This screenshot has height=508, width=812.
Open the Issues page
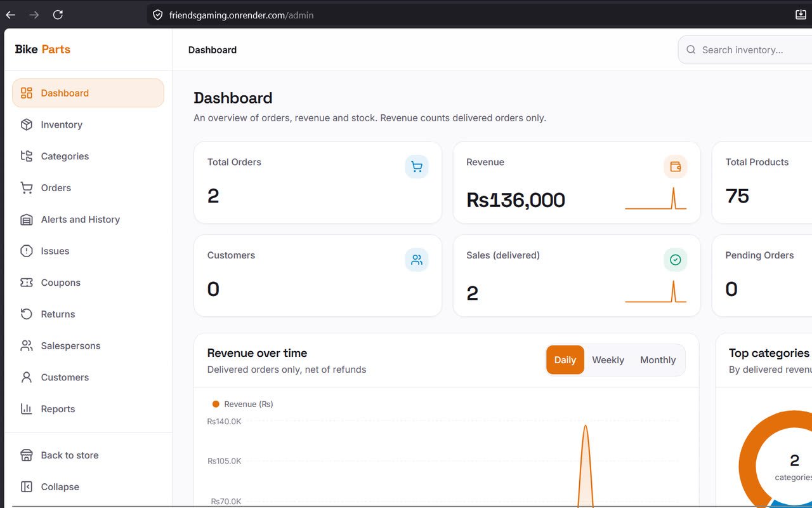(x=88, y=251)
